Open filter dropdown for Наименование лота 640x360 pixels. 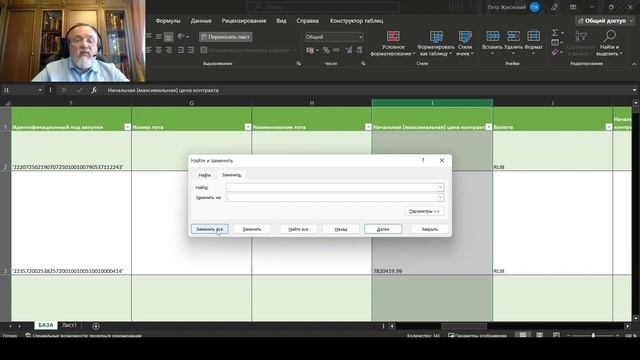(368, 127)
